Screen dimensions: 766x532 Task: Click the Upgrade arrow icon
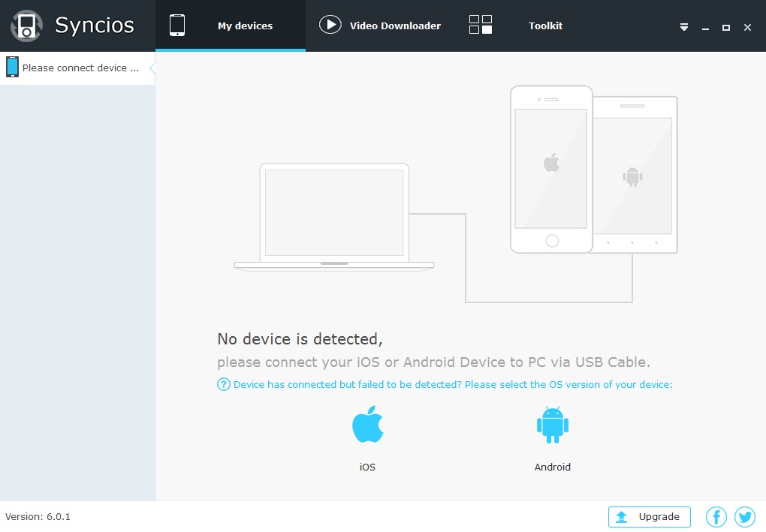(622, 517)
